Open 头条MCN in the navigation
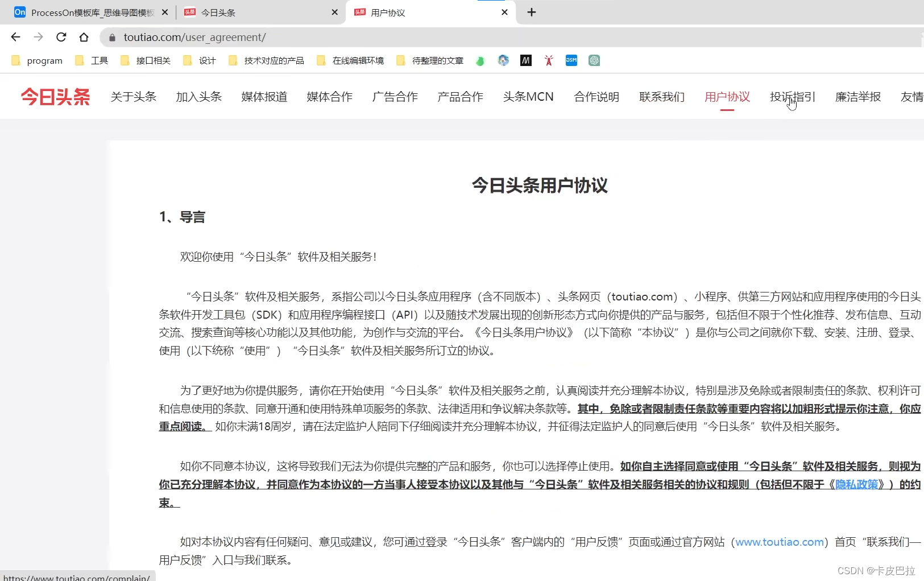Viewport: 924px width, 581px height. tap(528, 97)
